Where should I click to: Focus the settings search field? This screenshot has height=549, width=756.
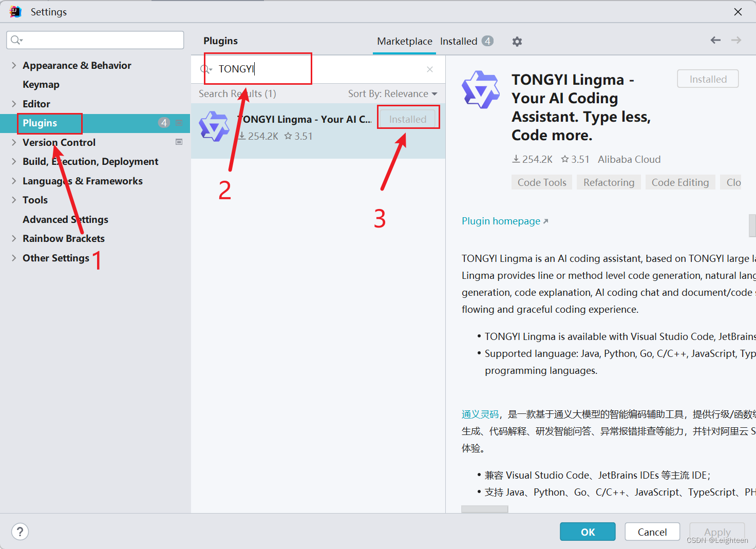pos(95,40)
